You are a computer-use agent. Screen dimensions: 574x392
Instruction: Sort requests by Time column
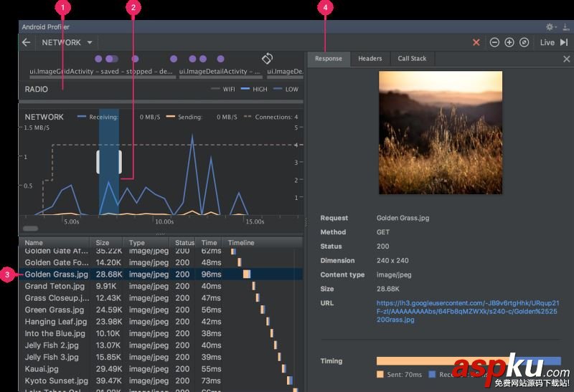pos(209,242)
